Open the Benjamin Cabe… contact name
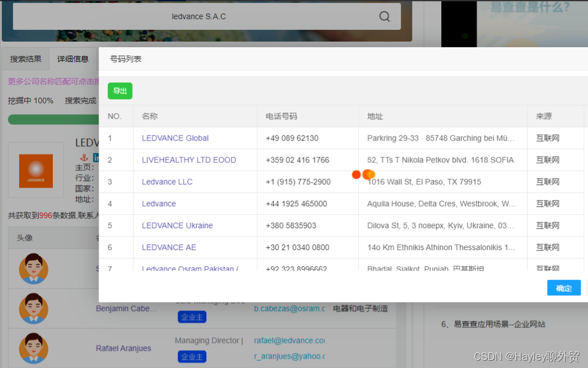The image size is (588, 368). click(x=126, y=308)
